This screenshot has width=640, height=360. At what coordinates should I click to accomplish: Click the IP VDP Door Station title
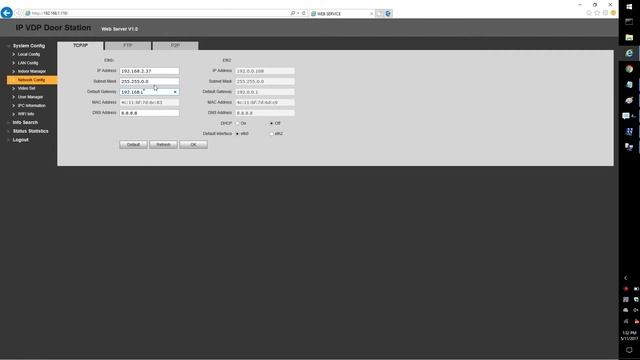coord(53,28)
